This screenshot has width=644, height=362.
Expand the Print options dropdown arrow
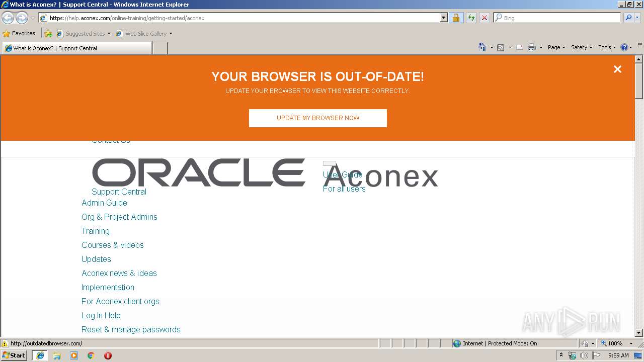coord(541,47)
